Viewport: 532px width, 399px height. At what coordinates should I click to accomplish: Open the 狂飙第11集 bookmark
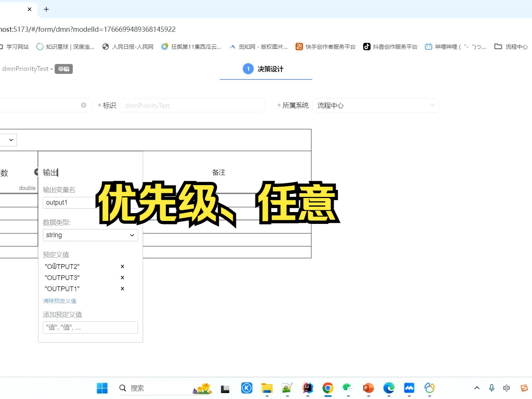[x=191, y=47]
